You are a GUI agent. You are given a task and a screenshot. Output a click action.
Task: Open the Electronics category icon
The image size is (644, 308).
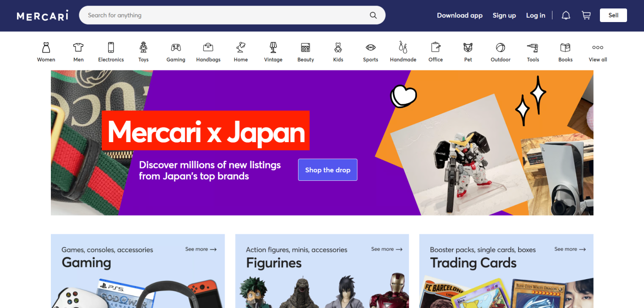pos(111,51)
